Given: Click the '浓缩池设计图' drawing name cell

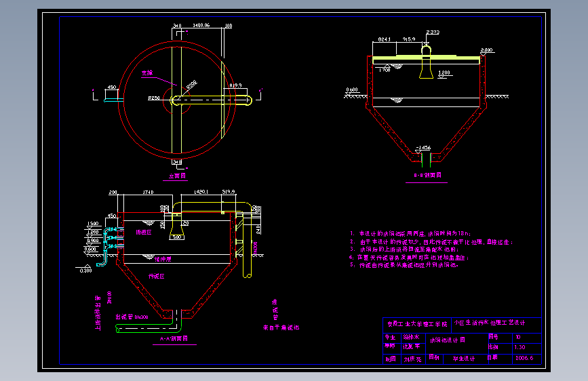Looking at the screenshot, I should [x=448, y=340].
